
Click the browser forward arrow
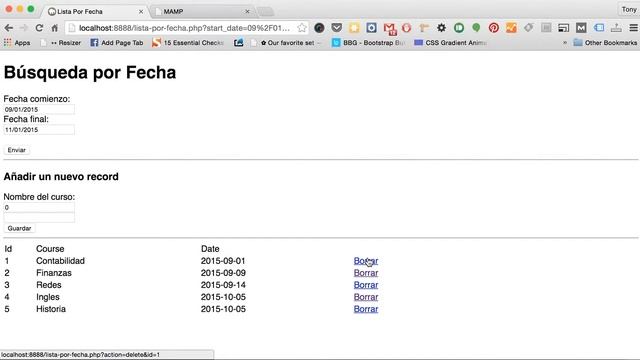[x=24, y=28]
